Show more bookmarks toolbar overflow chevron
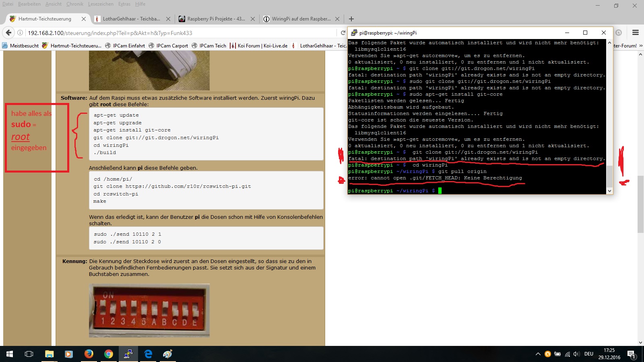644x362 pixels. [641, 45]
